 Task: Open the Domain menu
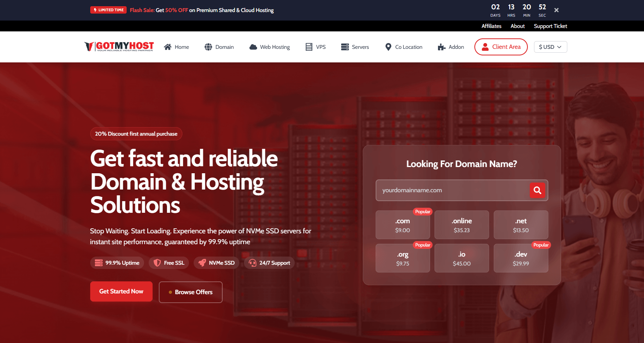pyautogui.click(x=219, y=47)
